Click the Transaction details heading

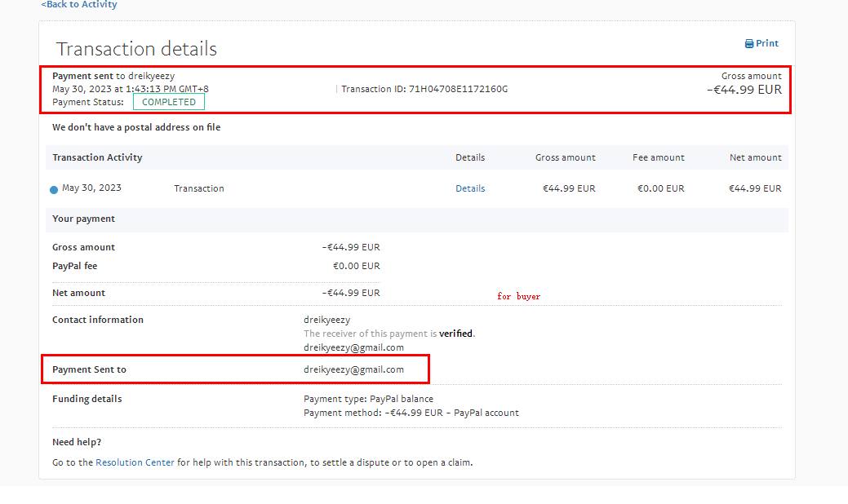tap(136, 49)
